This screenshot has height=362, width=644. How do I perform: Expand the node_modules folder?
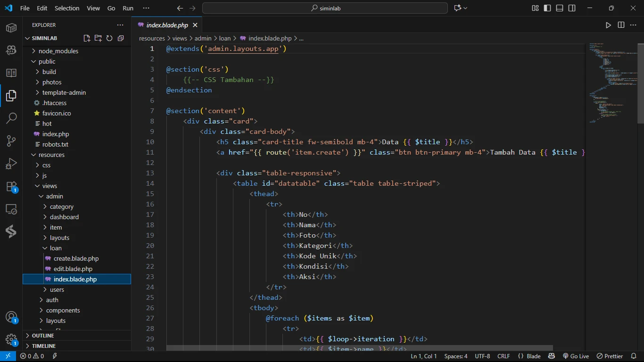[58, 51]
